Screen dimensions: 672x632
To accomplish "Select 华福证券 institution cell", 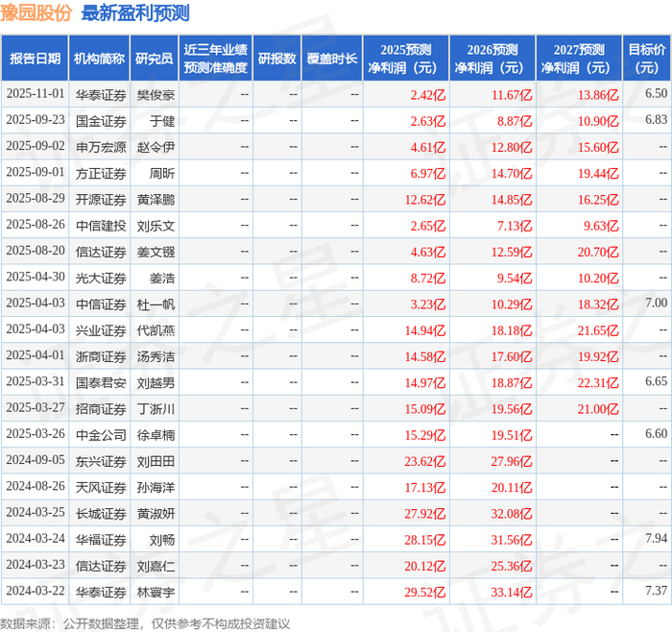I will click(x=101, y=540).
